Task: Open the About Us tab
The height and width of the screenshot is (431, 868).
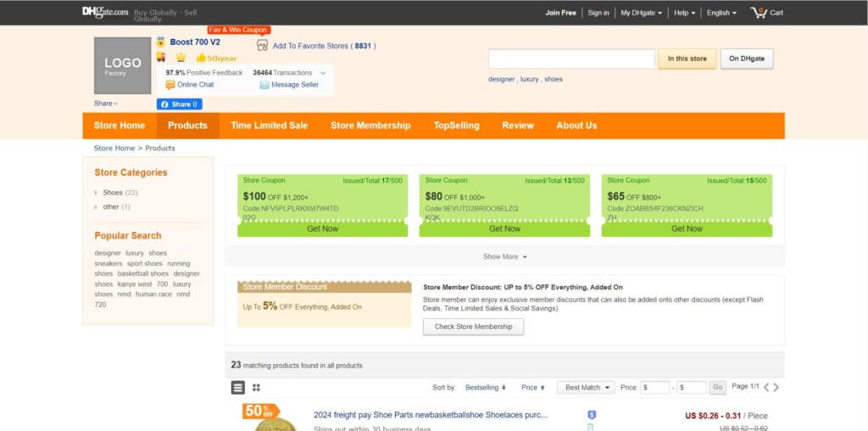Action: tap(576, 126)
